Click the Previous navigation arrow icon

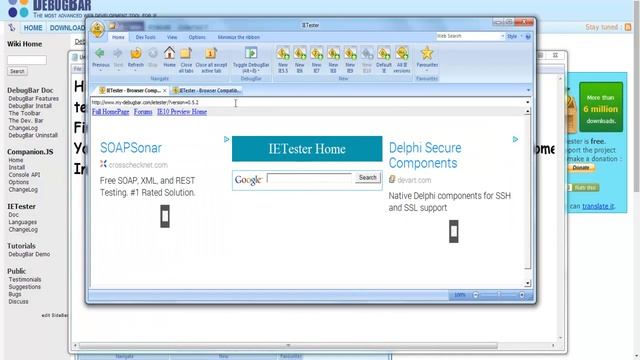100,53
